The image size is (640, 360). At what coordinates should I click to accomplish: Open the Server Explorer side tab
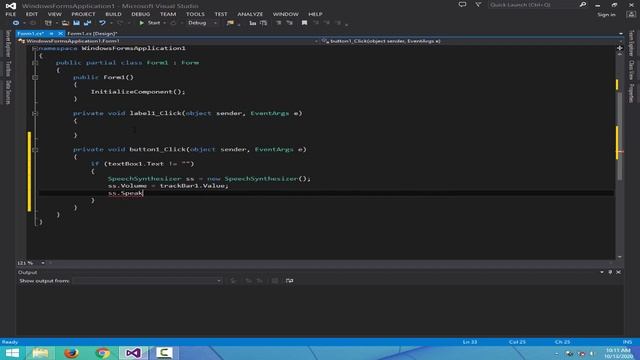click(8, 44)
